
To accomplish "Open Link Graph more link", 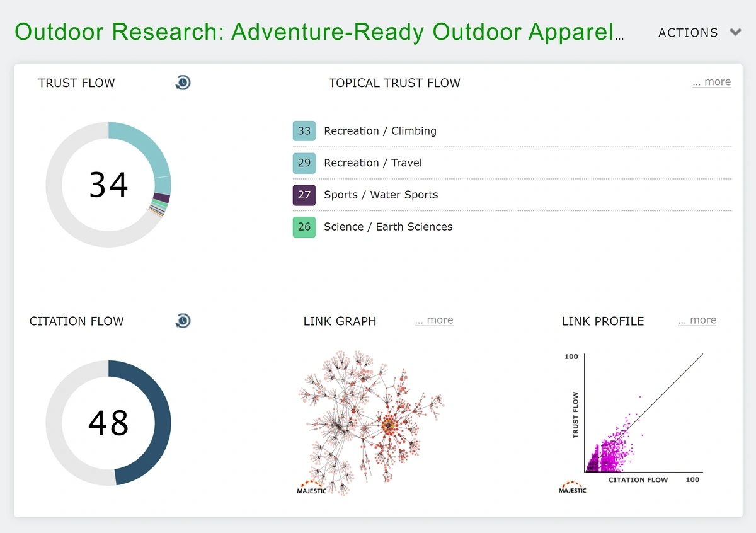I will click(434, 320).
